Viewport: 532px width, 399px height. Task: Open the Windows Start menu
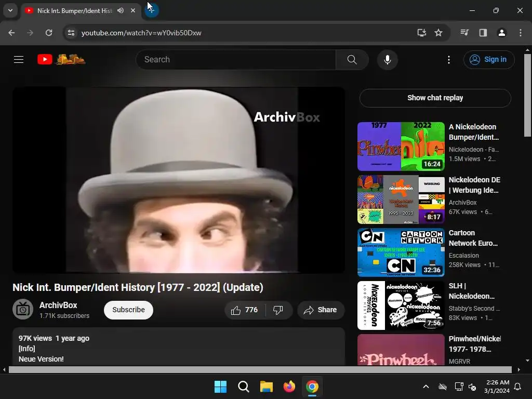[x=220, y=387]
